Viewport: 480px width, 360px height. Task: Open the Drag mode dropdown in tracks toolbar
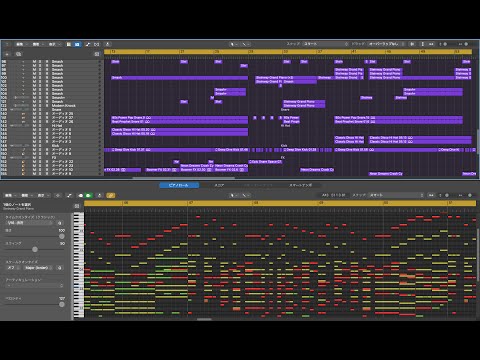[x=386, y=44]
